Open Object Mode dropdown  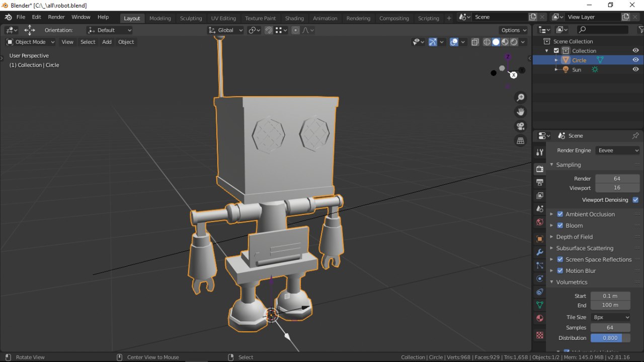point(30,42)
